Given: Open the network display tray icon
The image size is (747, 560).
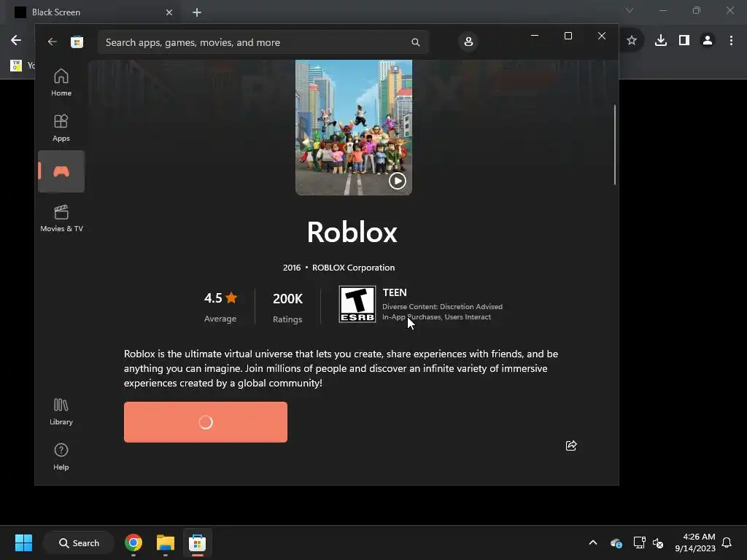Looking at the screenshot, I should [x=639, y=542].
